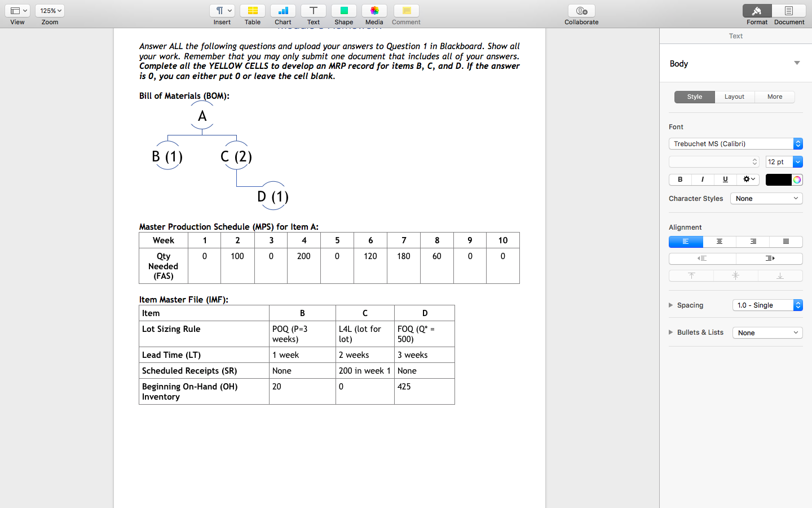Open the 1.0 - Single spacing dropdown
The image size is (812, 508).
coord(767,305)
